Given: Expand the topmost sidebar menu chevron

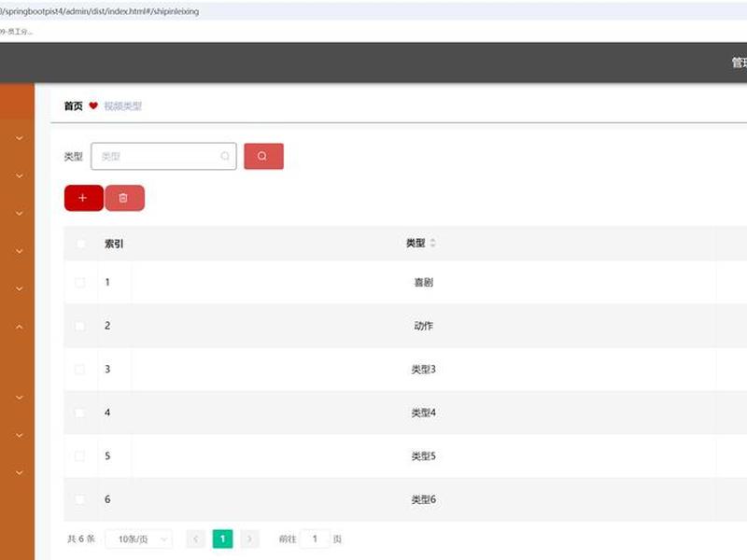Looking at the screenshot, I should pos(20,138).
